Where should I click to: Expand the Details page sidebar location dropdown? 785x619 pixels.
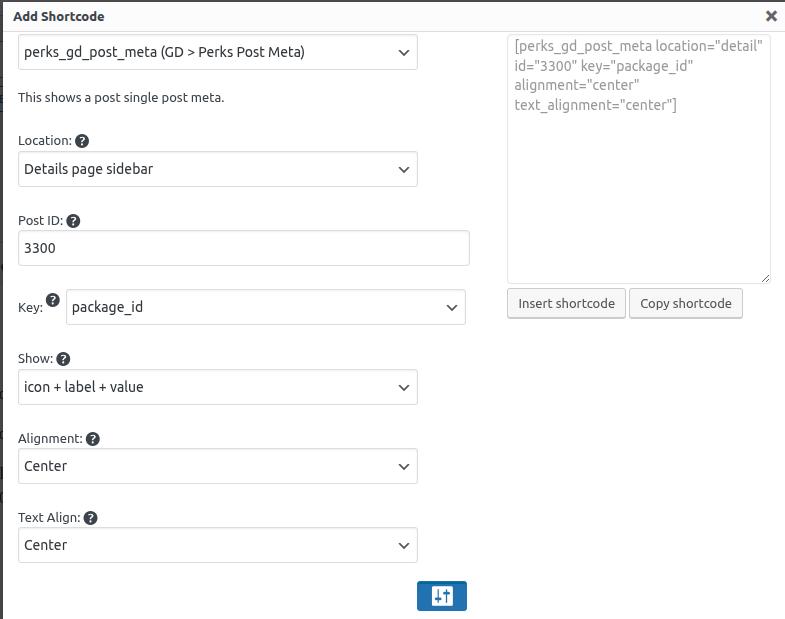(x=218, y=169)
